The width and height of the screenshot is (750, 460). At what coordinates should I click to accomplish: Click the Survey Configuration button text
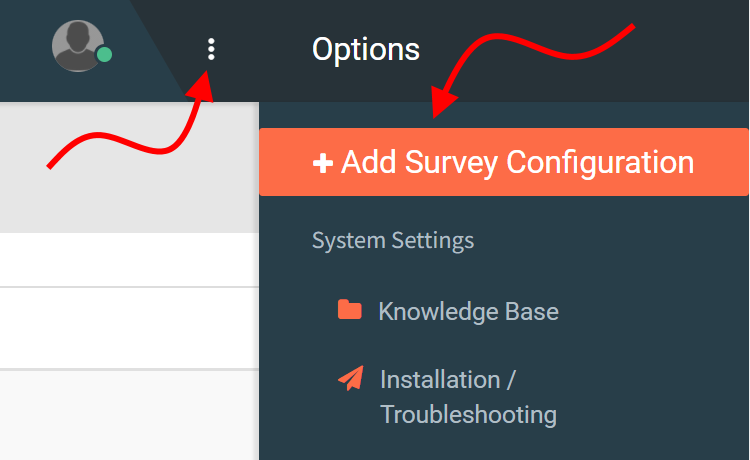coord(518,163)
